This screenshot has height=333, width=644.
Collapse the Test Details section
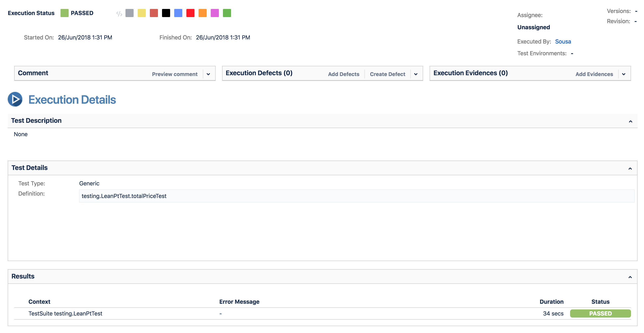click(630, 169)
